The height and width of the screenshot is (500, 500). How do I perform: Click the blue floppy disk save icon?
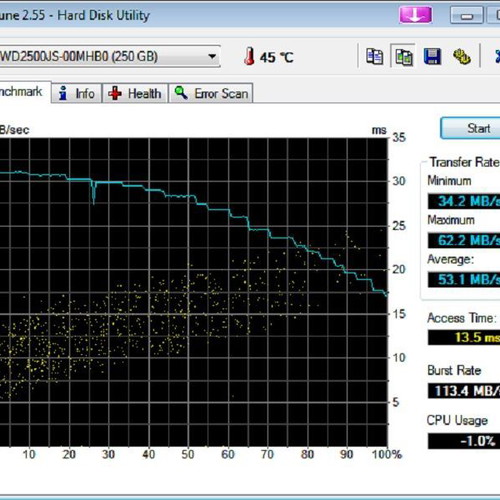coord(432,56)
